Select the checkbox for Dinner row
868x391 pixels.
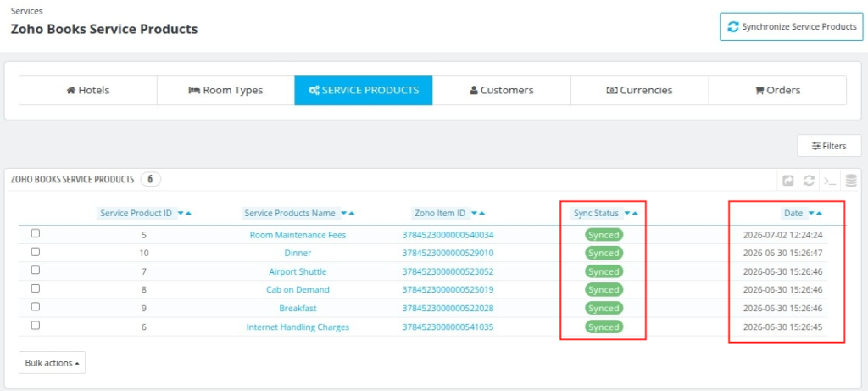point(36,252)
